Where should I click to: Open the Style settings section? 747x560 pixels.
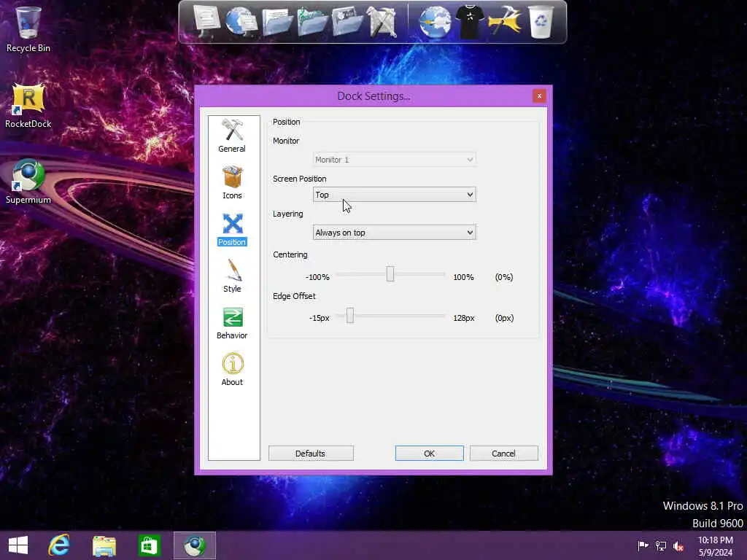coord(232,276)
